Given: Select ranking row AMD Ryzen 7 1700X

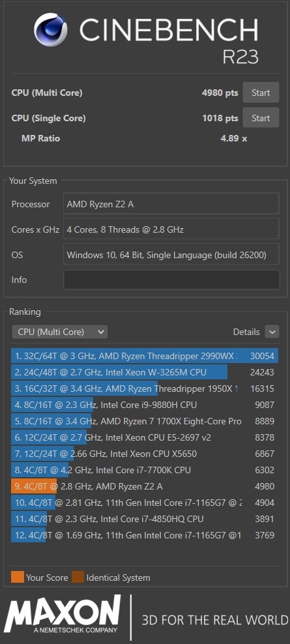Looking at the screenshot, I should pos(145,421).
